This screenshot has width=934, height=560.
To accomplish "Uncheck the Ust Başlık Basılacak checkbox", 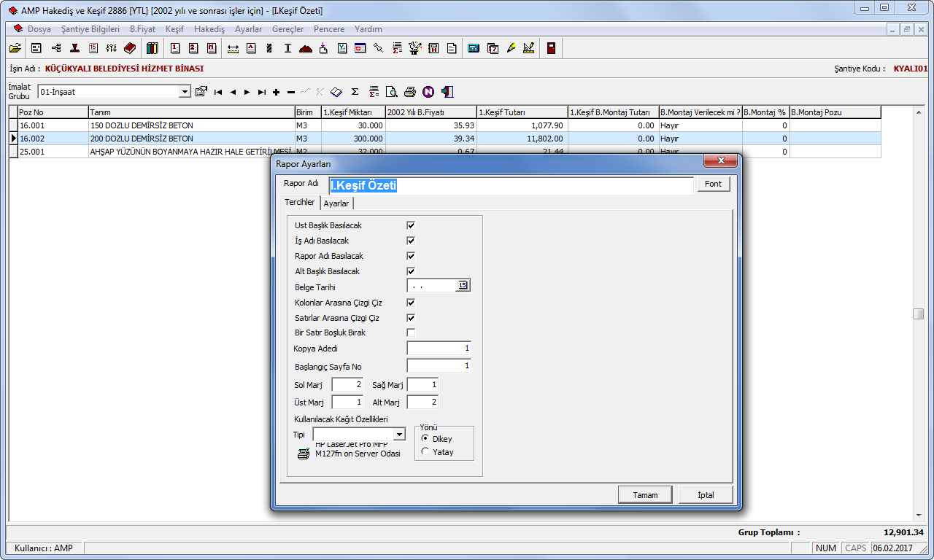I will (x=411, y=225).
